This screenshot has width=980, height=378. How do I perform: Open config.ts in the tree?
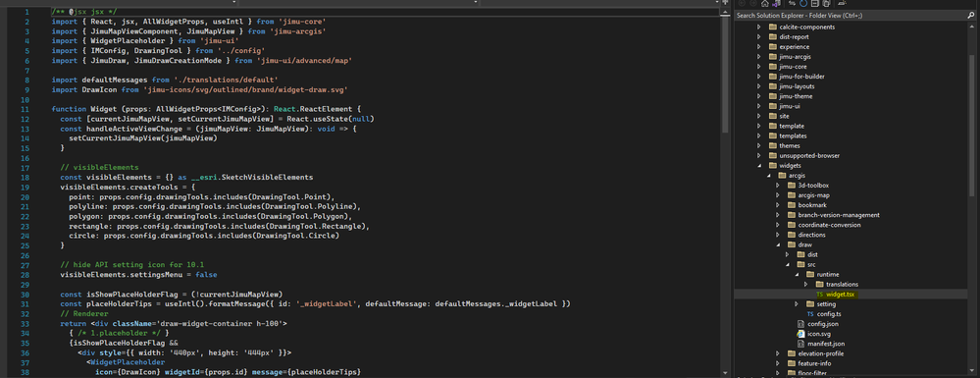coord(829,314)
